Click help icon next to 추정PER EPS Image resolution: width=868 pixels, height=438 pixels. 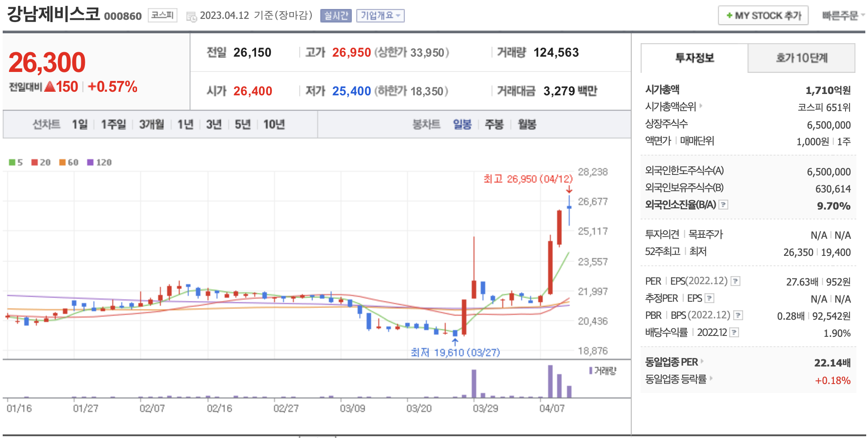709,299
